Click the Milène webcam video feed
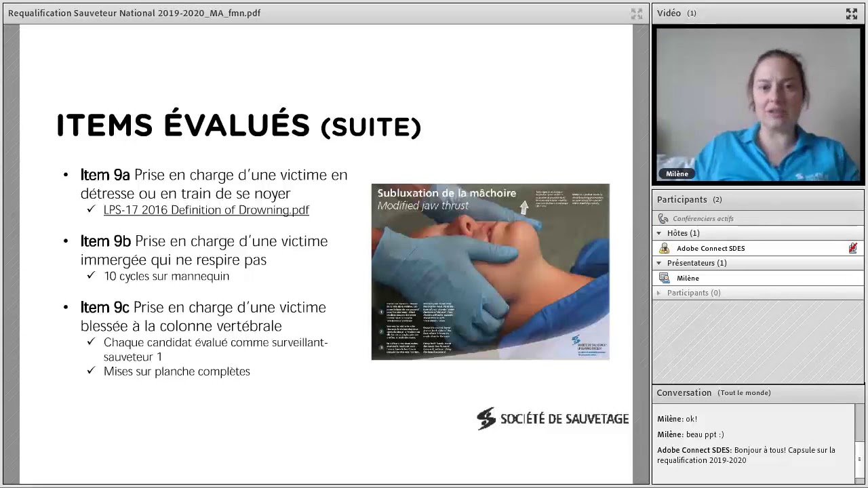Image resolution: width=868 pixels, height=488 pixels. [x=758, y=105]
